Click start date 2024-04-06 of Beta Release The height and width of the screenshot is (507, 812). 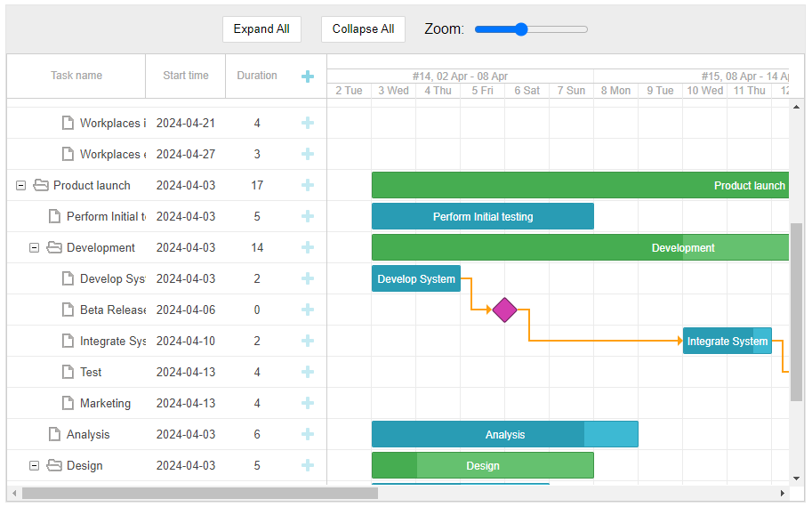[x=185, y=310]
